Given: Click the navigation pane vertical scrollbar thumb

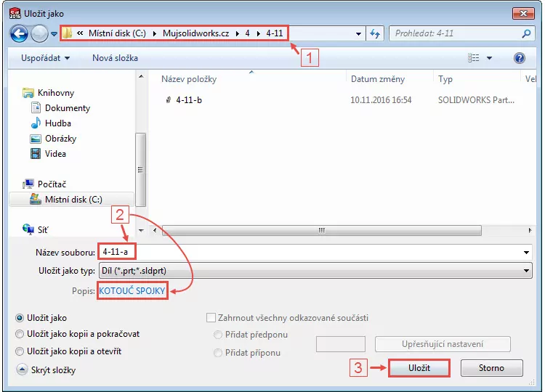Looking at the screenshot, I should coord(141,169).
